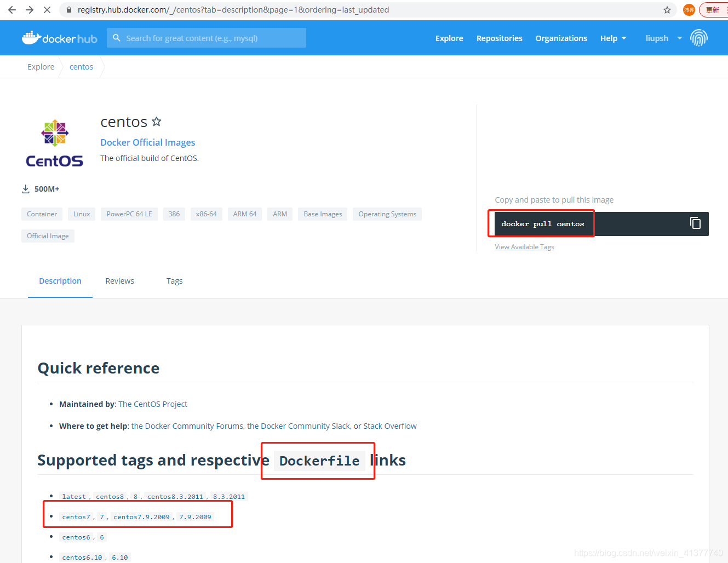Click the download count icon
This screenshot has height=563, width=728.
(x=26, y=189)
